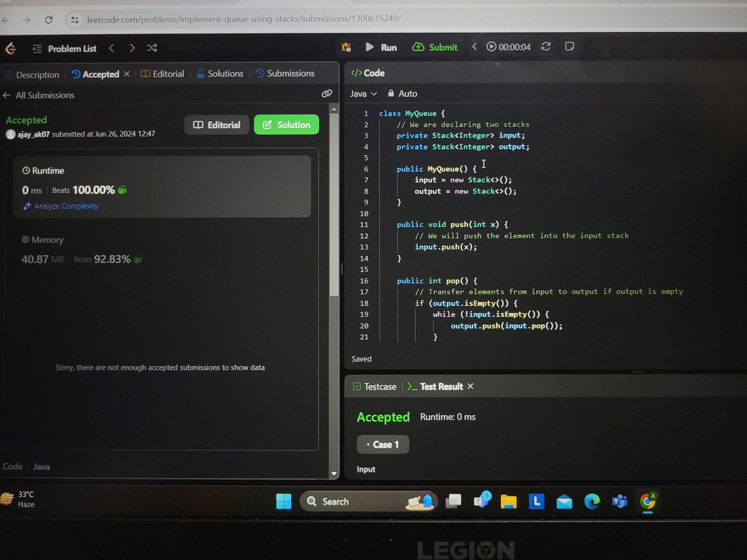Click the green Solution button
747x560 pixels.
[x=286, y=124]
